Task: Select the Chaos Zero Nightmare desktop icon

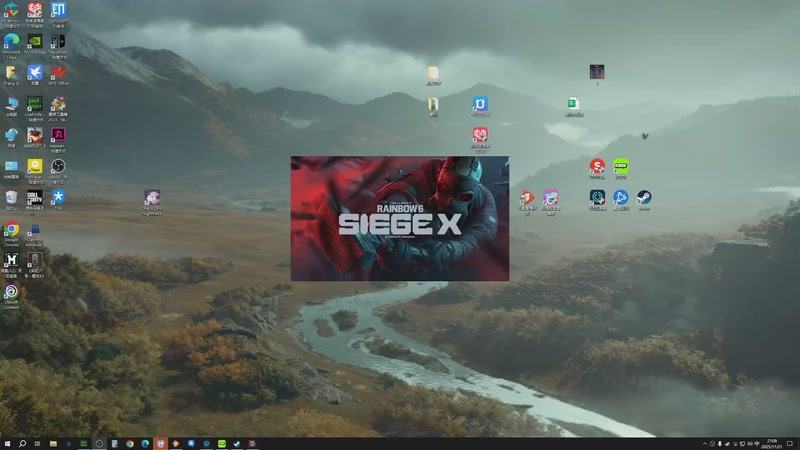Action: point(152,198)
